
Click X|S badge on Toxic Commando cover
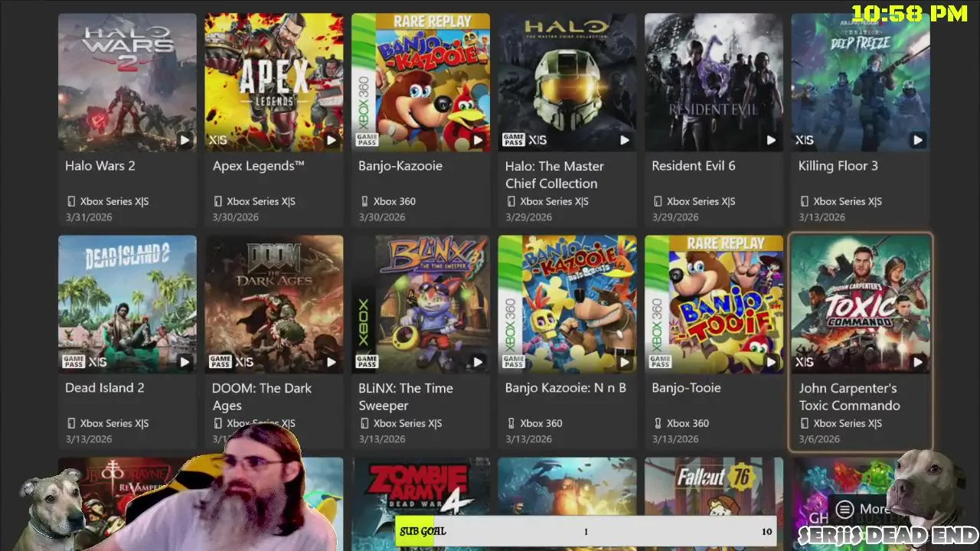804,362
